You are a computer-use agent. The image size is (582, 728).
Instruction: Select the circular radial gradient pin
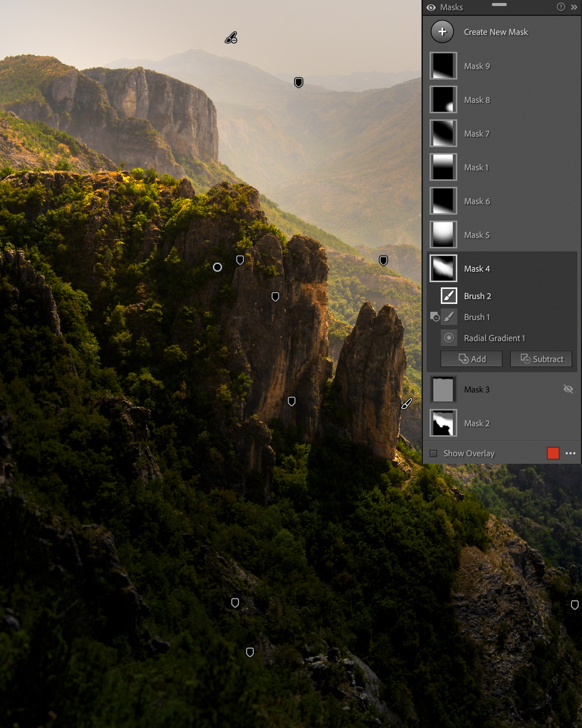217,268
